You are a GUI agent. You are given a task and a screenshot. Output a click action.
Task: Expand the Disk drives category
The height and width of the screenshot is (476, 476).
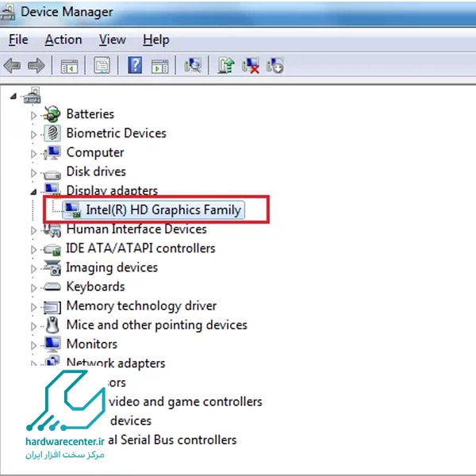[33, 173]
